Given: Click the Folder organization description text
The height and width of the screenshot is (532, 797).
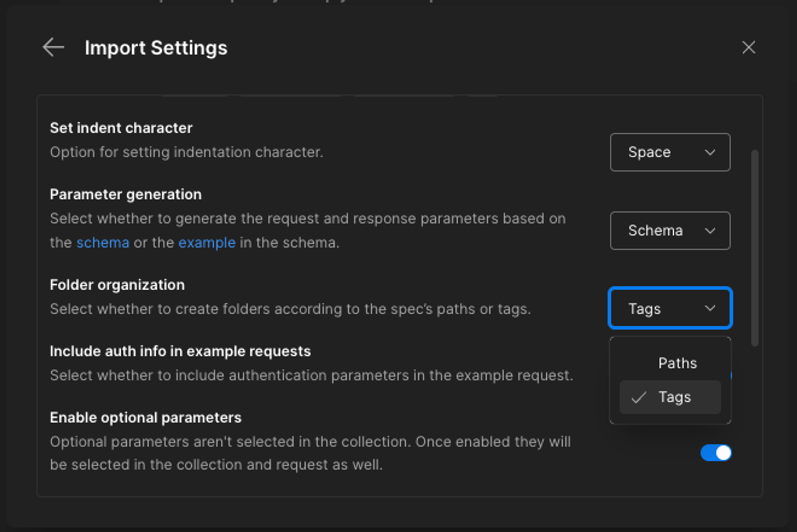Looking at the screenshot, I should pos(291,309).
